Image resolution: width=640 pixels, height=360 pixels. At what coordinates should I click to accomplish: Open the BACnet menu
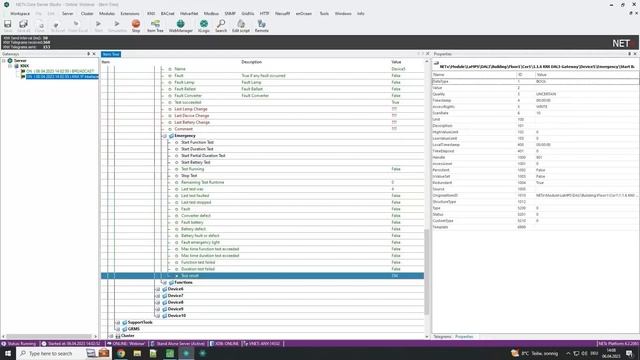pos(167,13)
